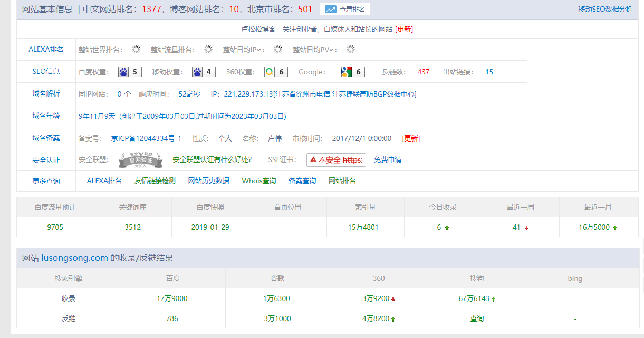
Task: Open 友情链接检测 link
Action: (x=155, y=181)
